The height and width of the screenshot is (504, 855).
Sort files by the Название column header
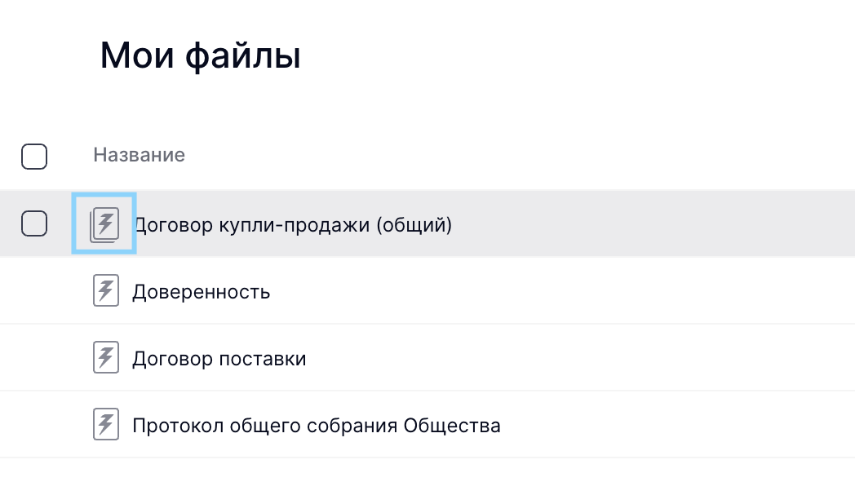(139, 155)
